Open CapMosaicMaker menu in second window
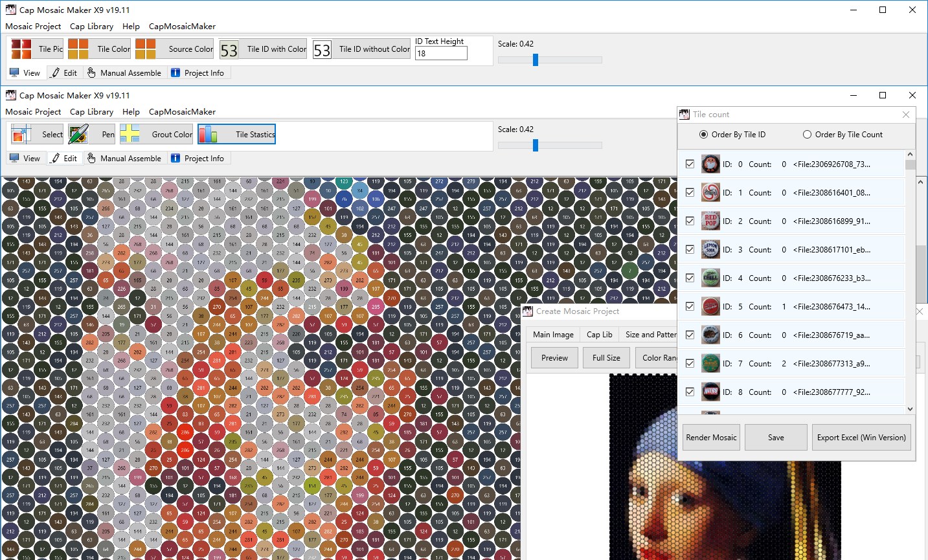The image size is (928, 560). point(182,111)
